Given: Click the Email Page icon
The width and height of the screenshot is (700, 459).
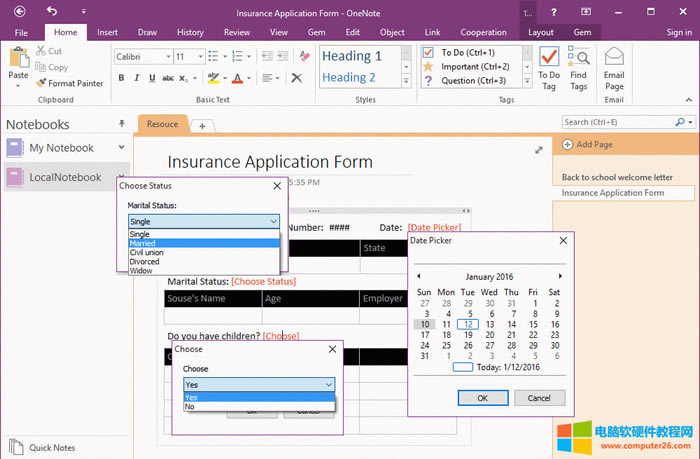Looking at the screenshot, I should click(614, 65).
